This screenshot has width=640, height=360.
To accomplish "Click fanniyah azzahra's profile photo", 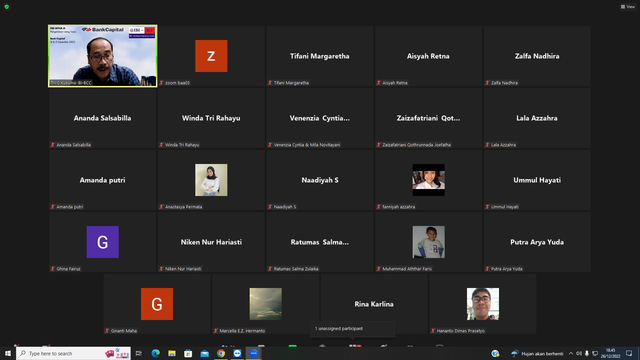I will tap(428, 180).
